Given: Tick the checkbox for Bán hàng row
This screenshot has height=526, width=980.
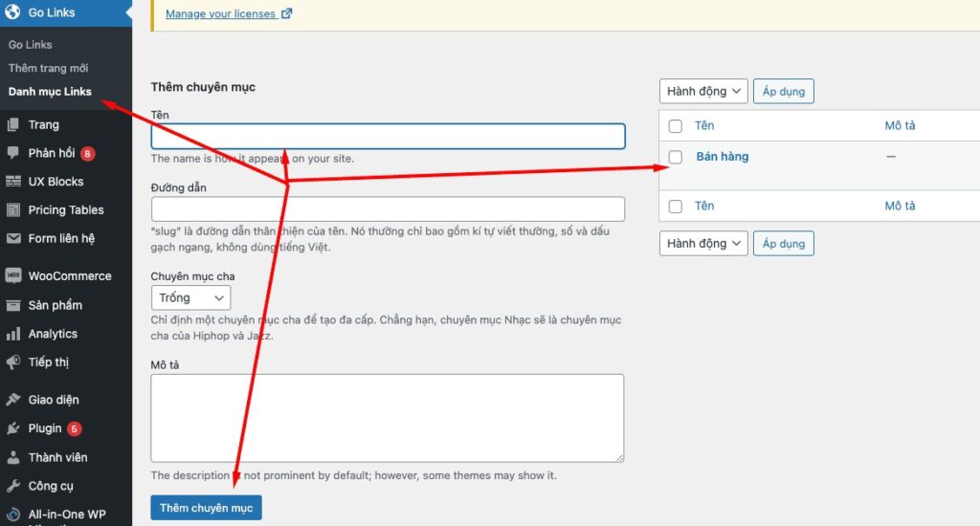Looking at the screenshot, I should (x=676, y=157).
